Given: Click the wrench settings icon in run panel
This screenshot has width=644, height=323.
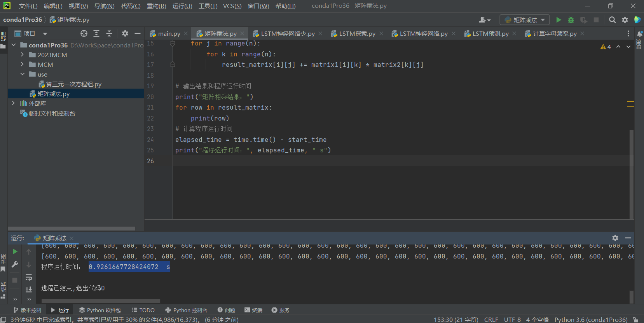Looking at the screenshot, I should pyautogui.click(x=15, y=264).
